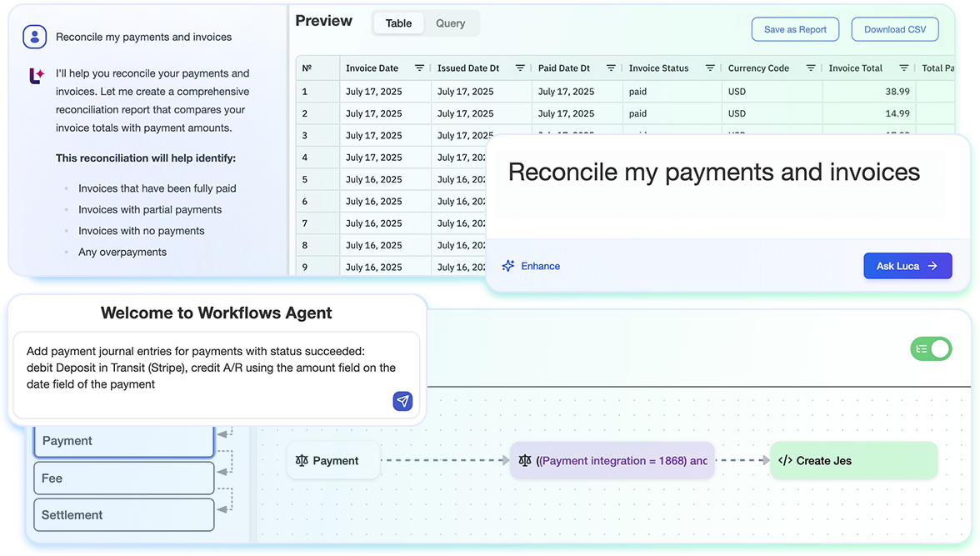Select the Table tab
This screenshot has height=556, width=980.
[x=398, y=23]
